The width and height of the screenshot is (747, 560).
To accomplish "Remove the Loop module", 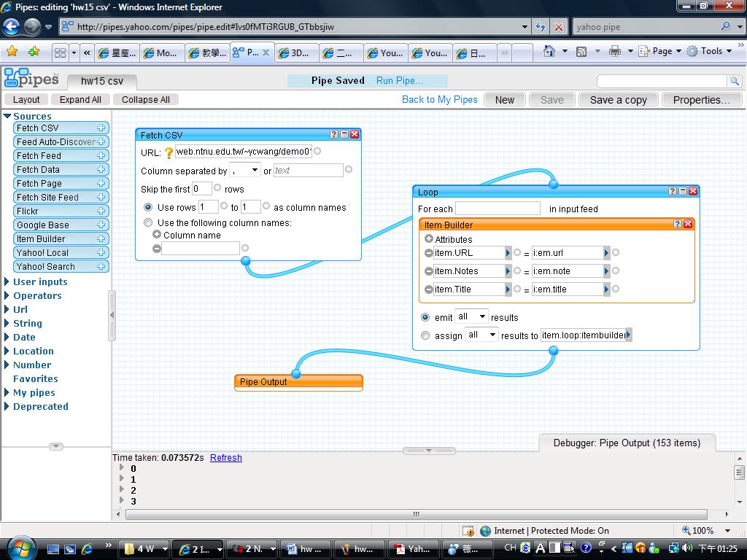I will pos(693,191).
